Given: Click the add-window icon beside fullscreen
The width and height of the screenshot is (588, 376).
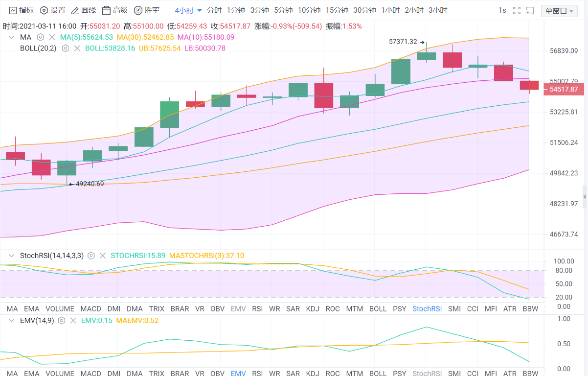Looking at the screenshot, I should pos(530,10).
